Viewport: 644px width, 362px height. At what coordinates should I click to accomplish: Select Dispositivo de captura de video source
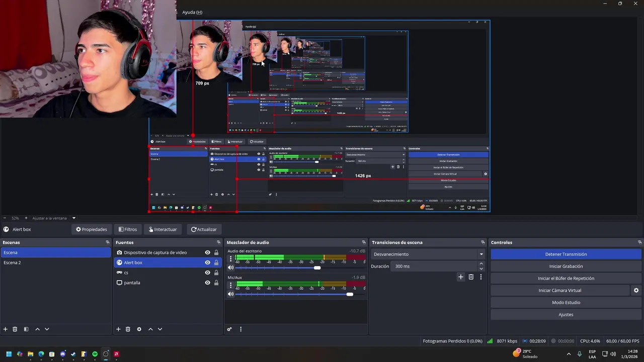tap(169, 252)
